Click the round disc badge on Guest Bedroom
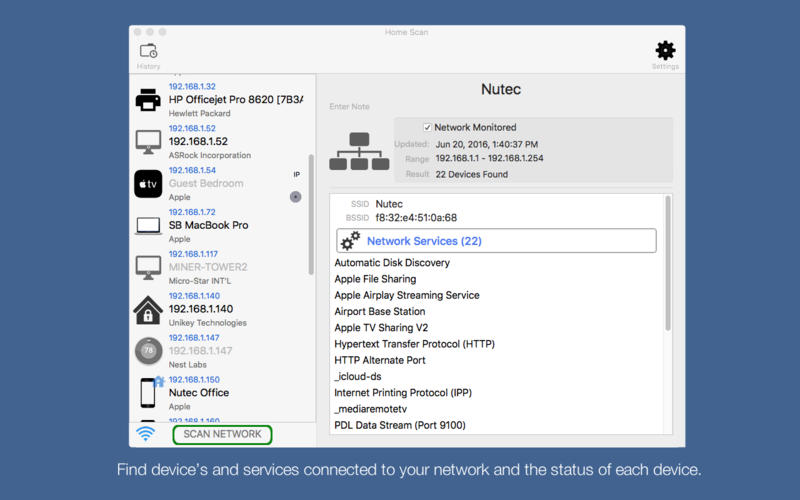This screenshot has width=800, height=500. point(295,196)
